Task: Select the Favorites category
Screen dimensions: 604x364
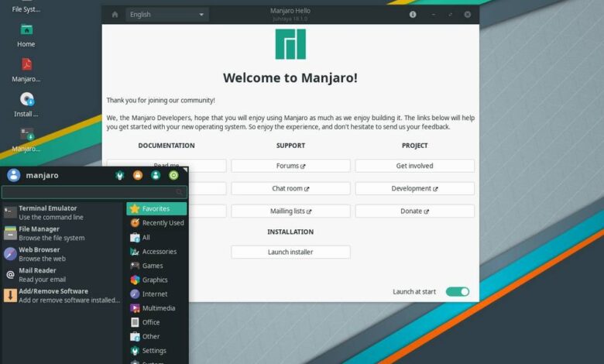Action: [x=156, y=209]
